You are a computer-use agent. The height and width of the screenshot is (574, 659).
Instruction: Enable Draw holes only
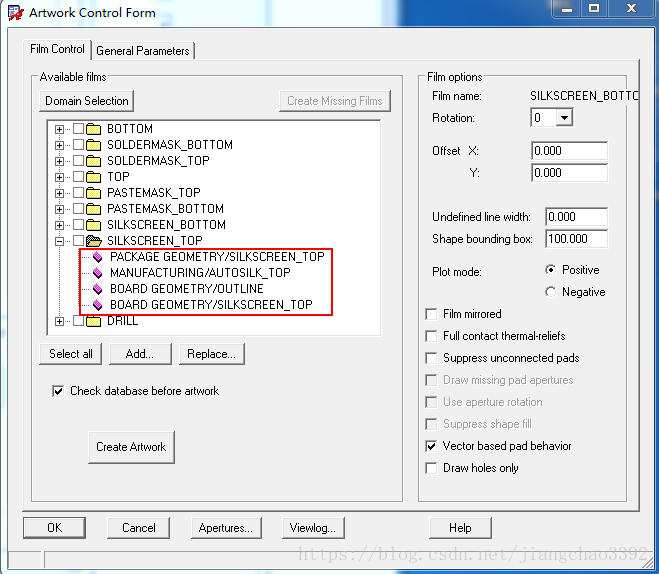click(x=431, y=468)
